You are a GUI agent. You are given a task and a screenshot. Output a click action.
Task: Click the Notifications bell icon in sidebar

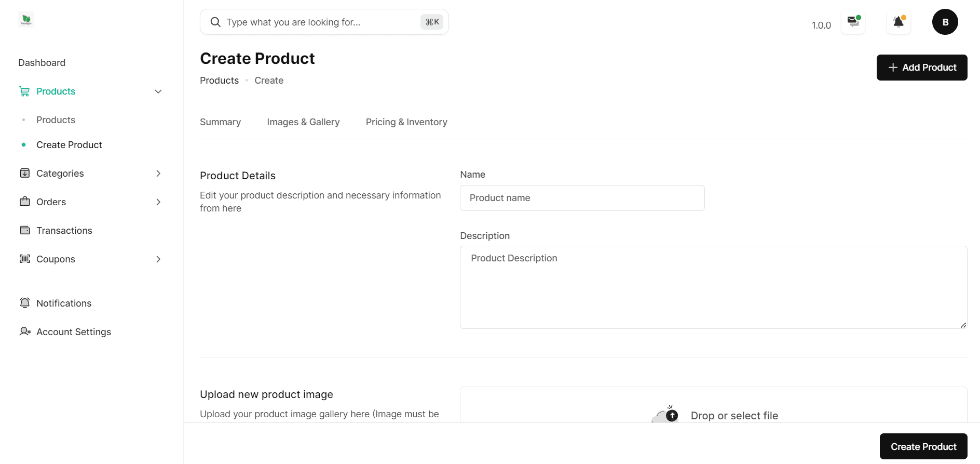point(25,303)
